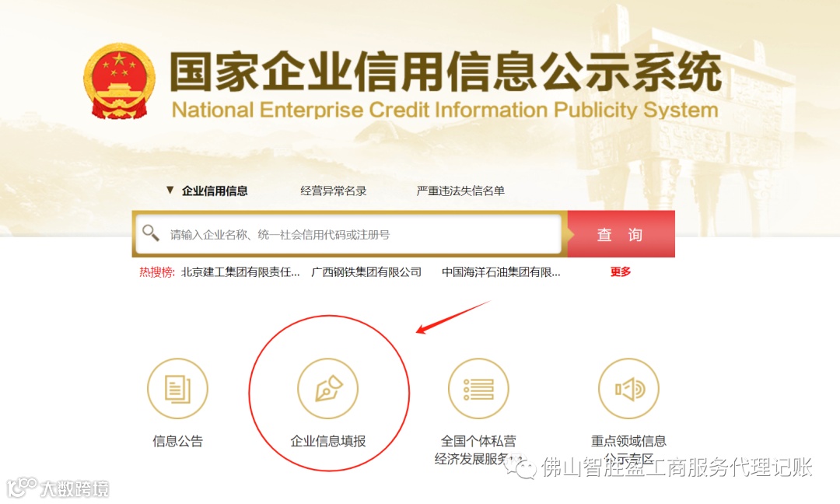This screenshot has width=840, height=504.
Task: Click the 全国个体私营 label text
Action: pyautogui.click(x=478, y=441)
